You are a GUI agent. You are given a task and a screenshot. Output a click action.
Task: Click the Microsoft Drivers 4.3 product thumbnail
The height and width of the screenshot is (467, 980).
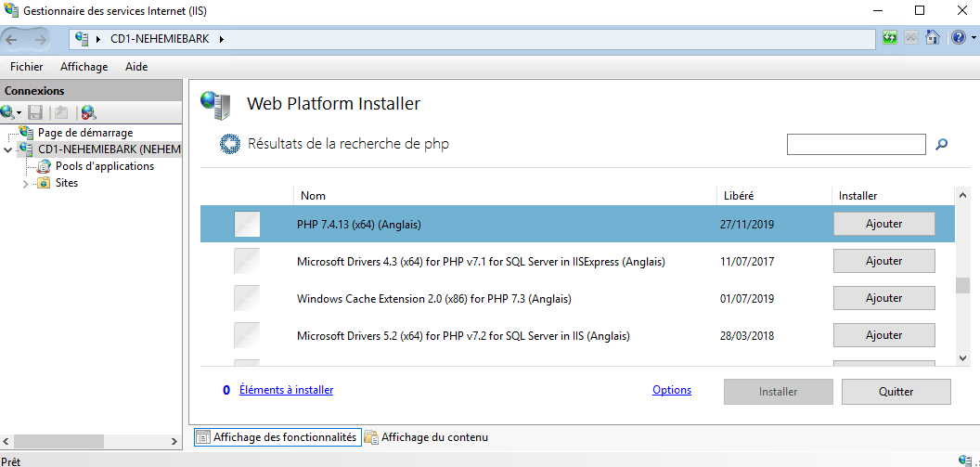[x=247, y=261]
